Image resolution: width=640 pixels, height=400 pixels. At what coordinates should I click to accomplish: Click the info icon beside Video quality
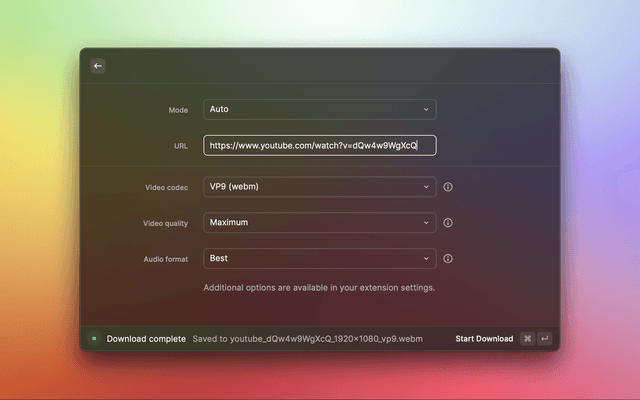(448, 223)
